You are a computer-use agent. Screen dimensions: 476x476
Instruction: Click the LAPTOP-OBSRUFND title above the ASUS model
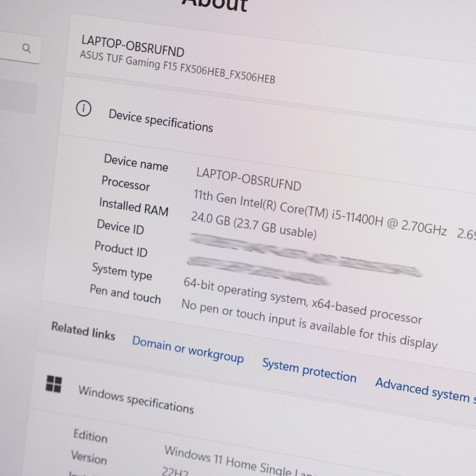click(x=133, y=46)
